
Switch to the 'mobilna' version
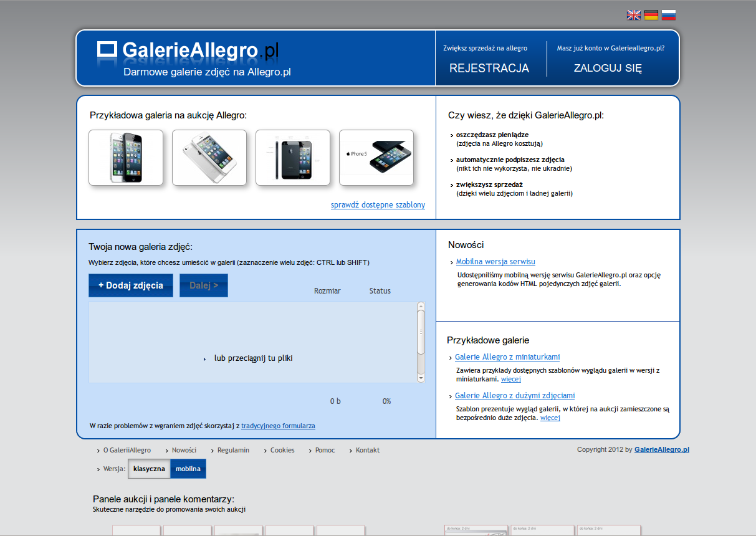point(188,469)
